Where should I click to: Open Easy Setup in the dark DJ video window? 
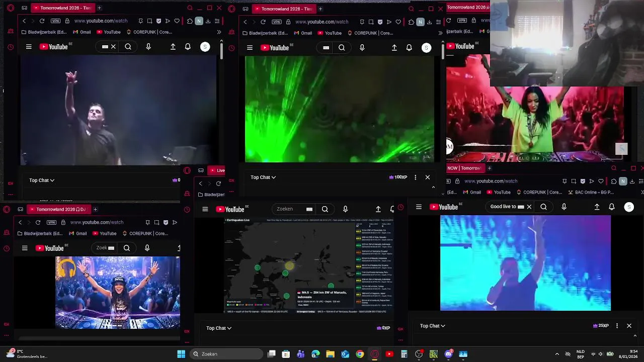pos(217,21)
